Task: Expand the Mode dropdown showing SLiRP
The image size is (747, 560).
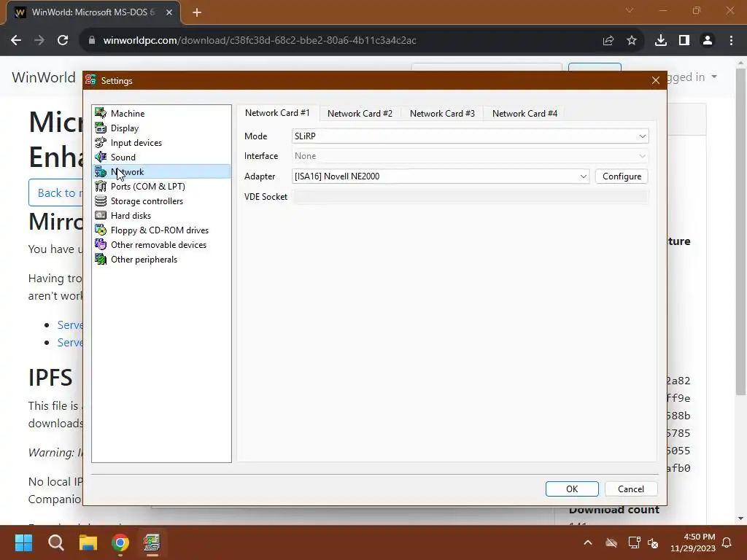Action: click(x=470, y=136)
